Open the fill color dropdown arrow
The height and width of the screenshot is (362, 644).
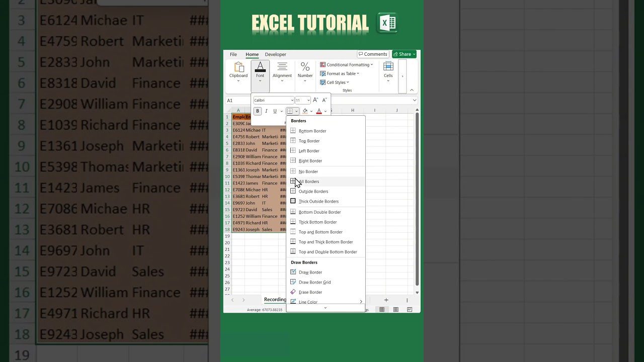pyautogui.click(x=311, y=111)
